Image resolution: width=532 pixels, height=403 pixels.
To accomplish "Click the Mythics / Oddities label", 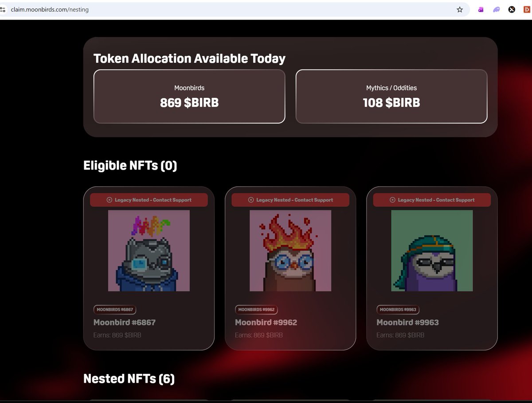I will pyautogui.click(x=391, y=88).
